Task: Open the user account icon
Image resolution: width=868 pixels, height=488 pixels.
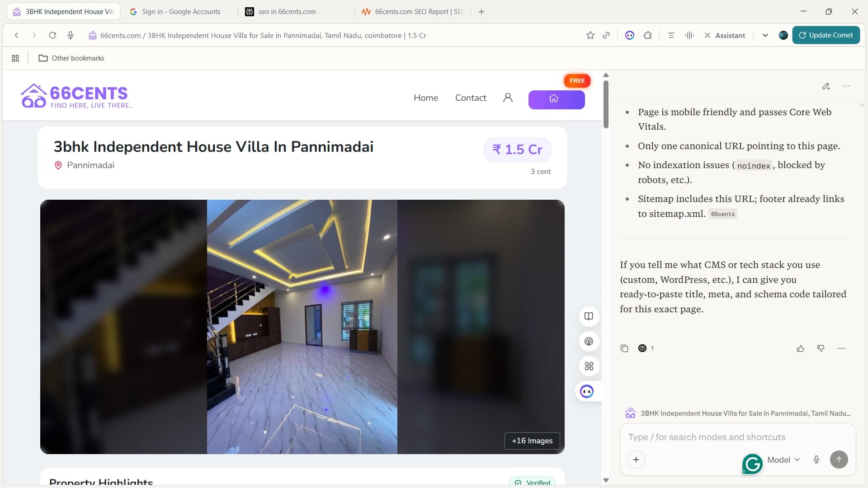Action: (508, 98)
